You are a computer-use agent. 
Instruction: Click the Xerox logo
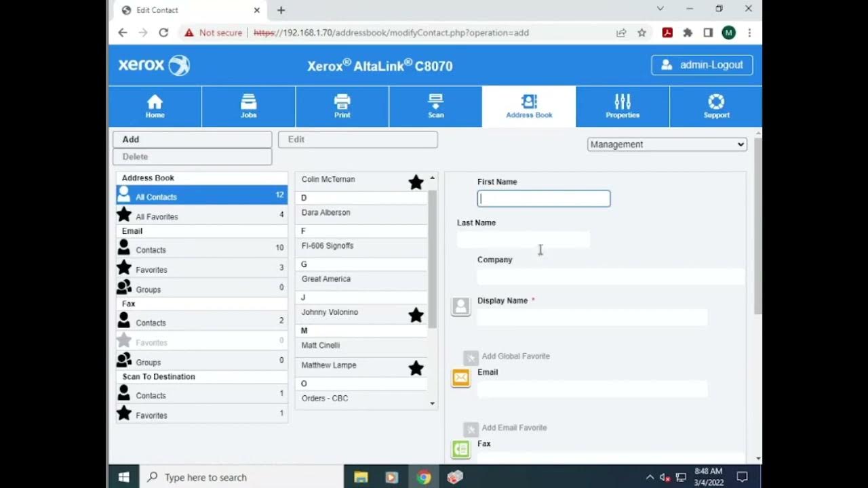(x=154, y=65)
